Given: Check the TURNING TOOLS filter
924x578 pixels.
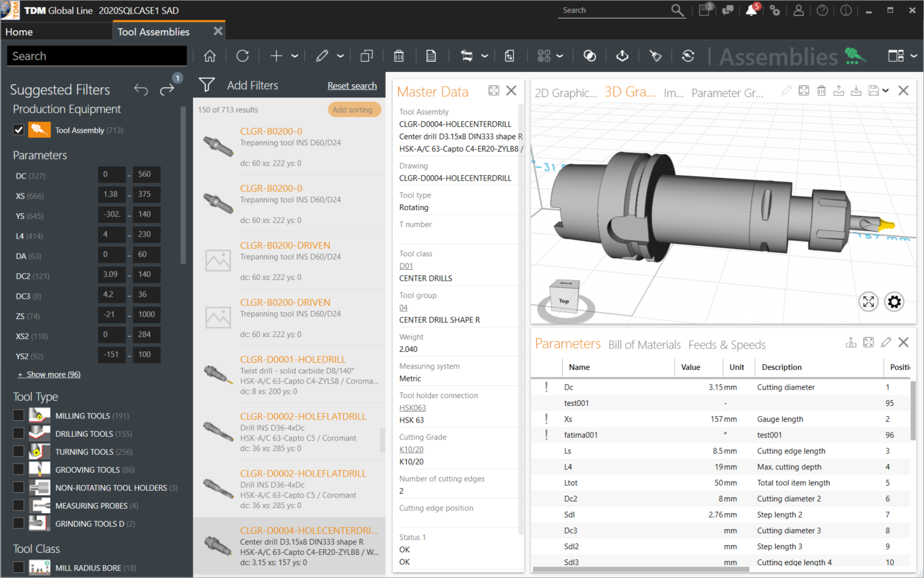Looking at the screenshot, I should click(x=19, y=451).
